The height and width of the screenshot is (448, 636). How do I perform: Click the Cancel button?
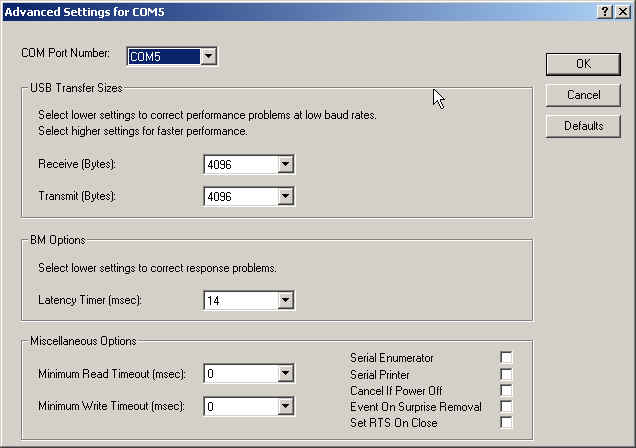tap(583, 95)
